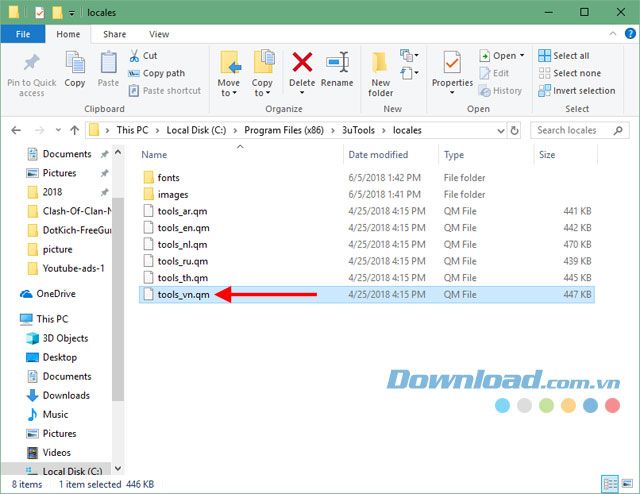Click the up arrow navigation button
Image resolution: width=640 pixels, height=494 pixels.
[73, 130]
